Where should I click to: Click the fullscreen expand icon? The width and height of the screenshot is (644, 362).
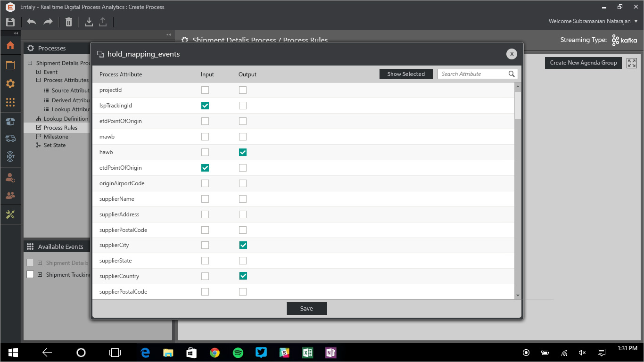pos(632,63)
